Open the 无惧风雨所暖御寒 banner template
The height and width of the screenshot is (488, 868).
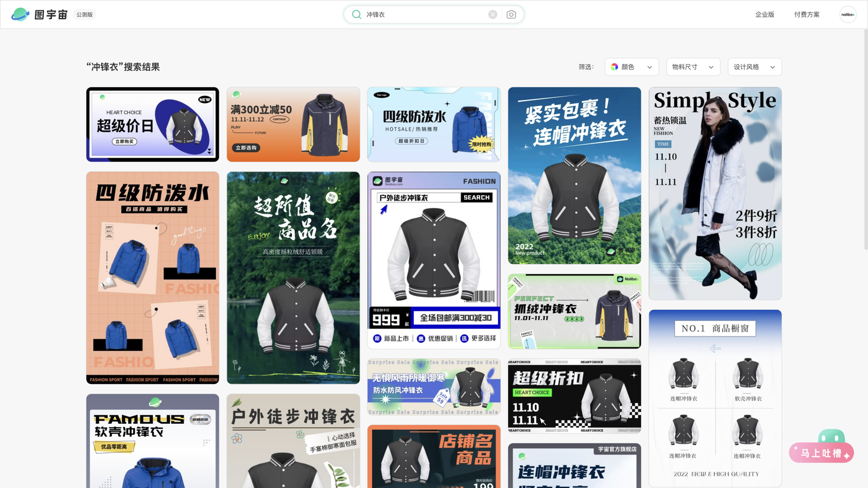point(434,387)
